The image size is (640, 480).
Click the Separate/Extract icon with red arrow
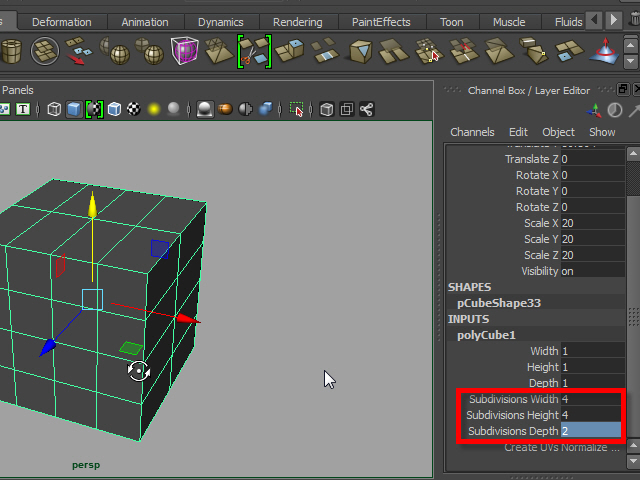[x=78, y=51]
